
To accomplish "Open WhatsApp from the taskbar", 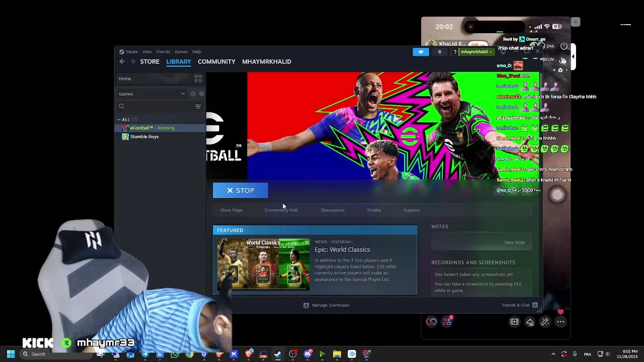I will click(175, 354).
